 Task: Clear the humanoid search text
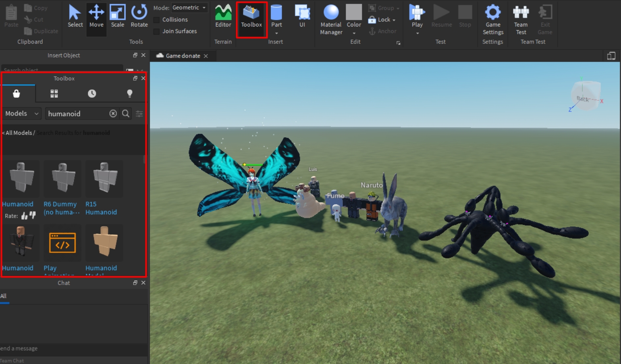tap(113, 114)
